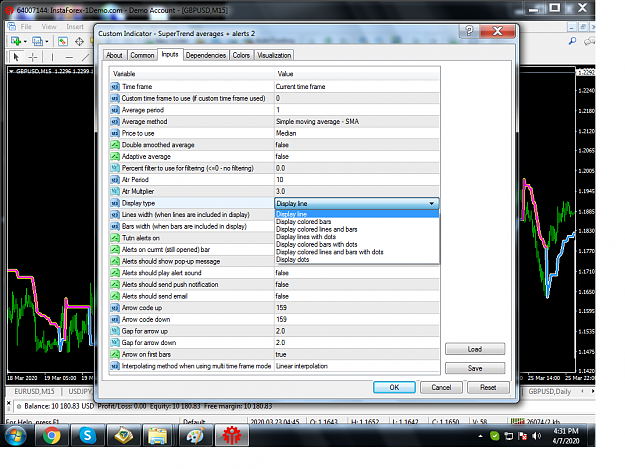Collapse the Display type dropdown arrow

coord(432,204)
